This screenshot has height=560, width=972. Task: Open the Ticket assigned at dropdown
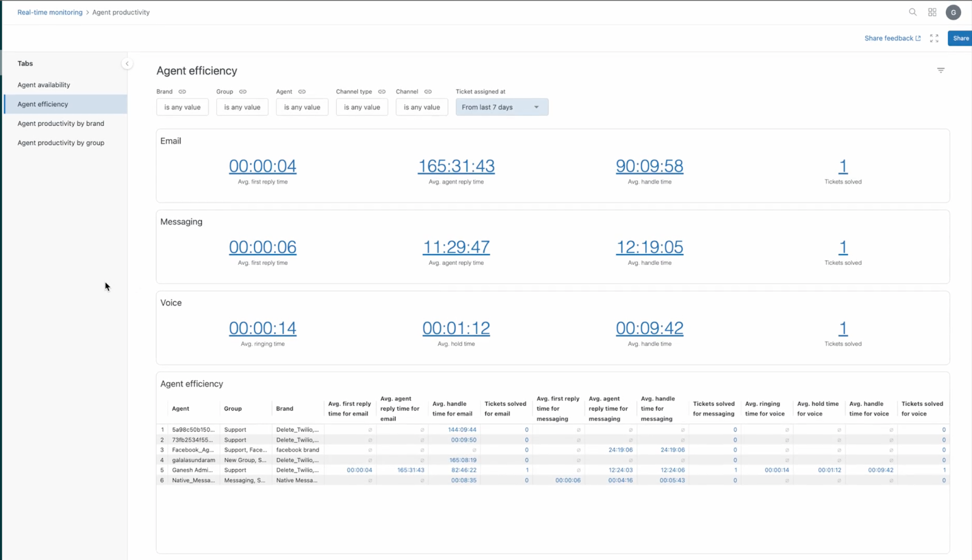(501, 108)
